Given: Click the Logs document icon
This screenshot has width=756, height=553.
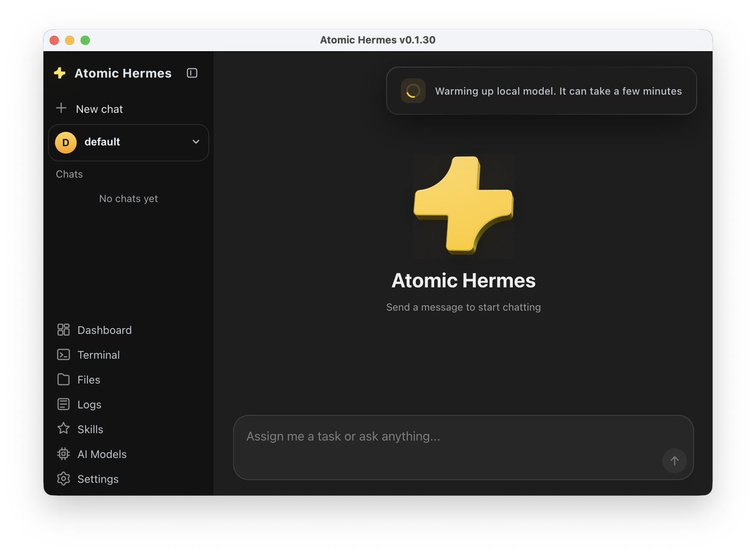Looking at the screenshot, I should click(x=64, y=404).
